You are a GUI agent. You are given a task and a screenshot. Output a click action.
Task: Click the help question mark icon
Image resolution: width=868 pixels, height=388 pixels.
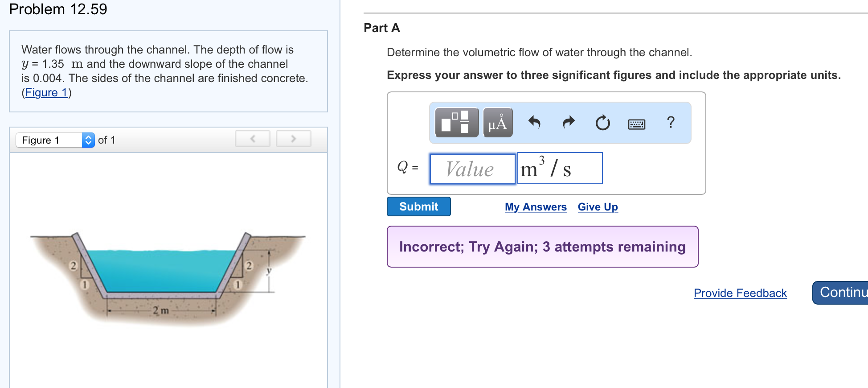pos(670,122)
